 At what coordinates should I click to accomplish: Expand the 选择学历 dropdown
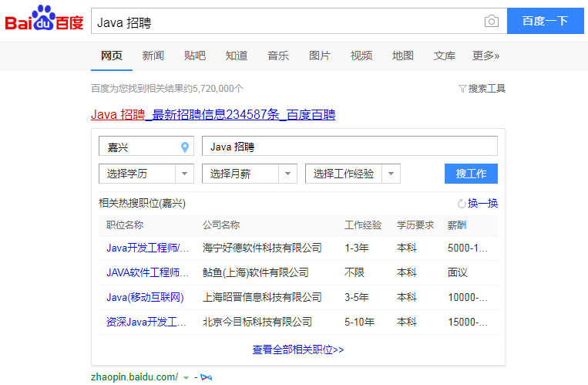[x=146, y=174]
